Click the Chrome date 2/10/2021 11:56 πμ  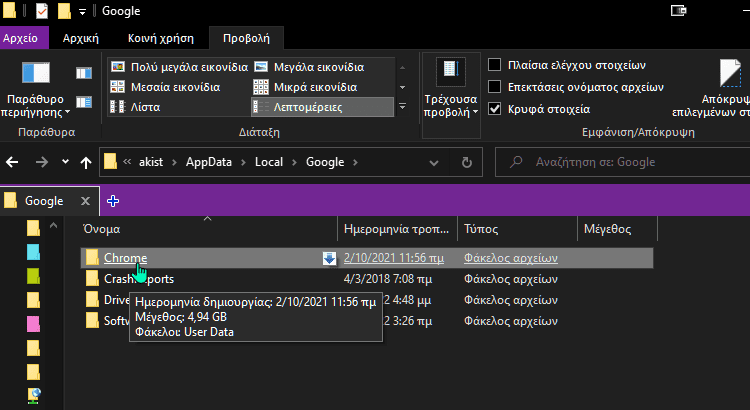point(394,258)
